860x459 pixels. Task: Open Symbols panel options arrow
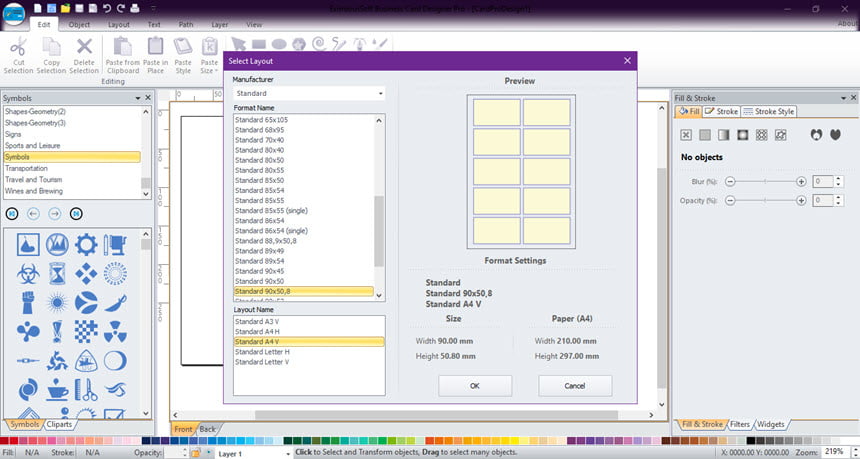tap(138, 98)
